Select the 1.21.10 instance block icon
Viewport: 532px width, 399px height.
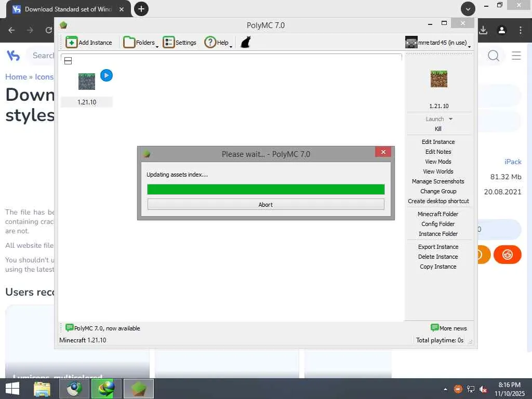[x=87, y=82]
